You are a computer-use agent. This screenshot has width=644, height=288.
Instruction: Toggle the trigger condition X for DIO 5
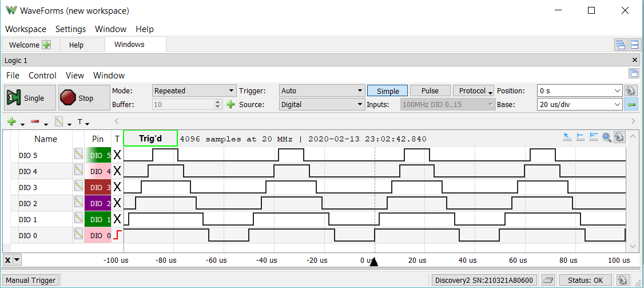tap(117, 155)
